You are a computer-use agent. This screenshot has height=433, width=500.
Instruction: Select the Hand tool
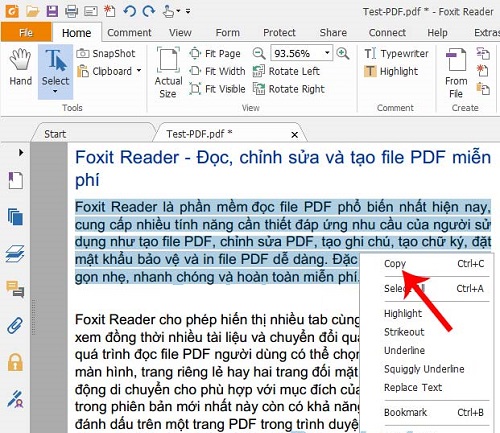click(20, 67)
